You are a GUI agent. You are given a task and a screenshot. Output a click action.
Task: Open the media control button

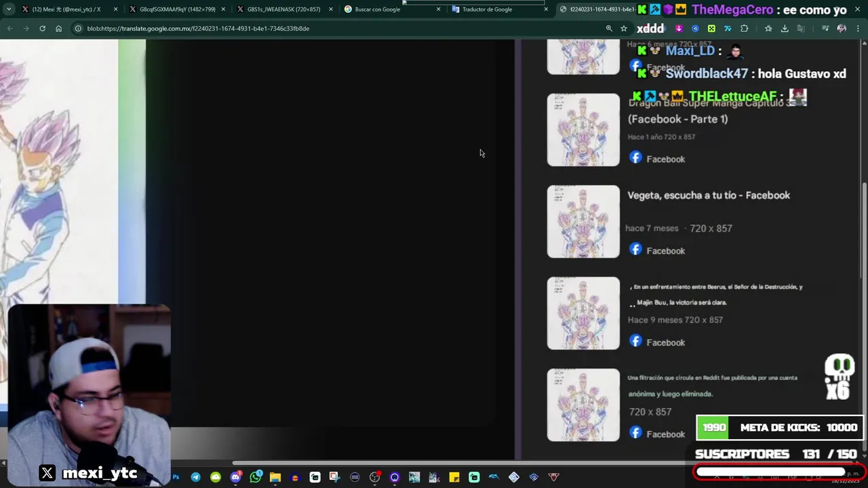point(825,28)
